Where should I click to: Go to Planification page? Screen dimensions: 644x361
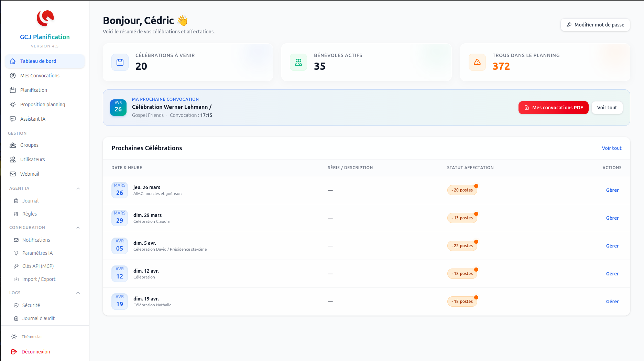click(33, 90)
